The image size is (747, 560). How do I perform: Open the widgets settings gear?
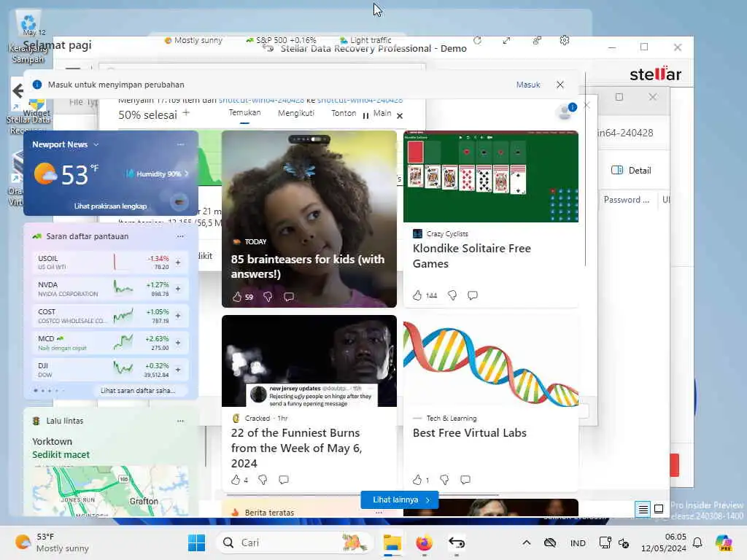[565, 41]
